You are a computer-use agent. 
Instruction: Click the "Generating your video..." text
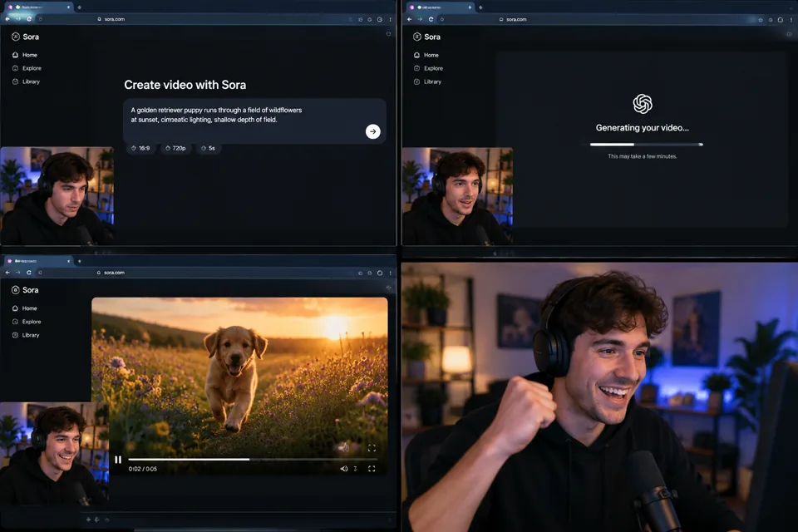(x=643, y=128)
